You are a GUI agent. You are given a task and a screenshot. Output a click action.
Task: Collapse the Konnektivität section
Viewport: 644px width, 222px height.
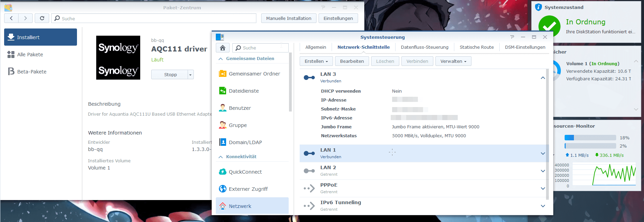(221, 157)
